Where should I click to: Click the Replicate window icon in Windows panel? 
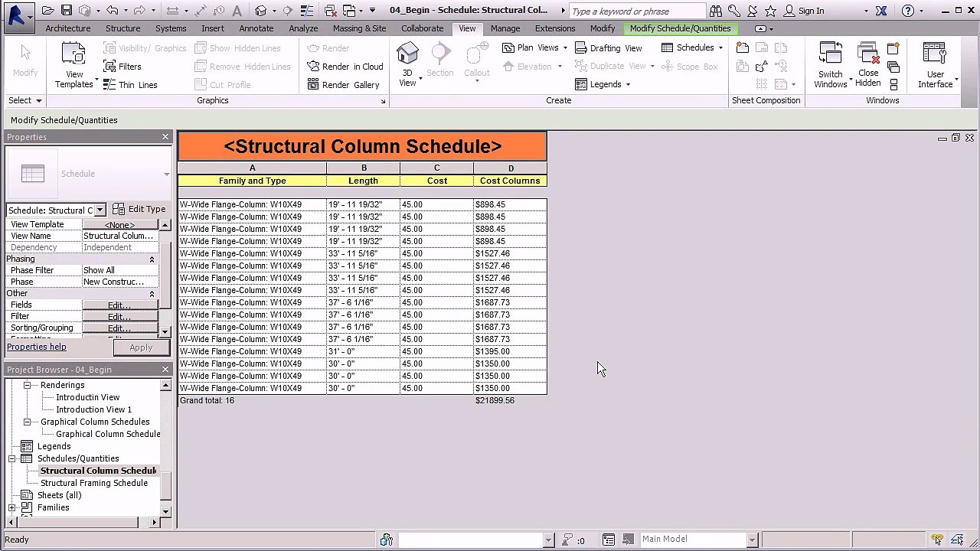(x=893, y=48)
